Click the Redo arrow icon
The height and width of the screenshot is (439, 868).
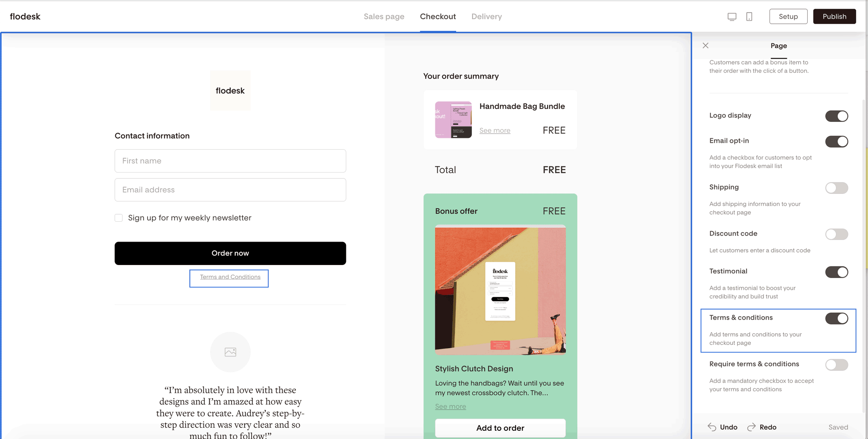[752, 427]
